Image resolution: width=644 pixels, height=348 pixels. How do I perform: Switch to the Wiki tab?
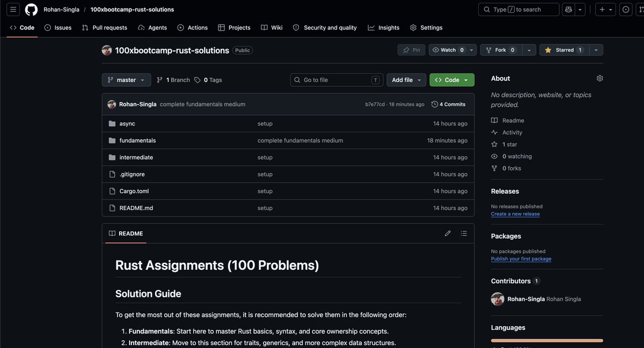(272, 27)
